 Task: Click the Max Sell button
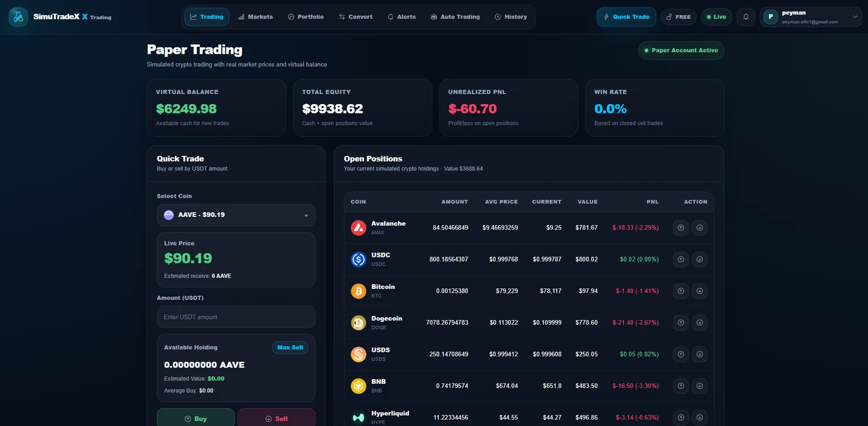(x=290, y=348)
